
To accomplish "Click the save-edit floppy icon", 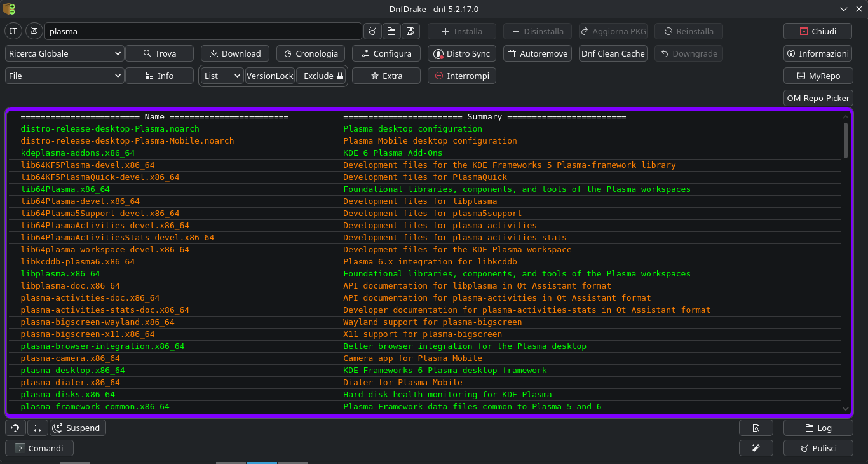I will [410, 31].
